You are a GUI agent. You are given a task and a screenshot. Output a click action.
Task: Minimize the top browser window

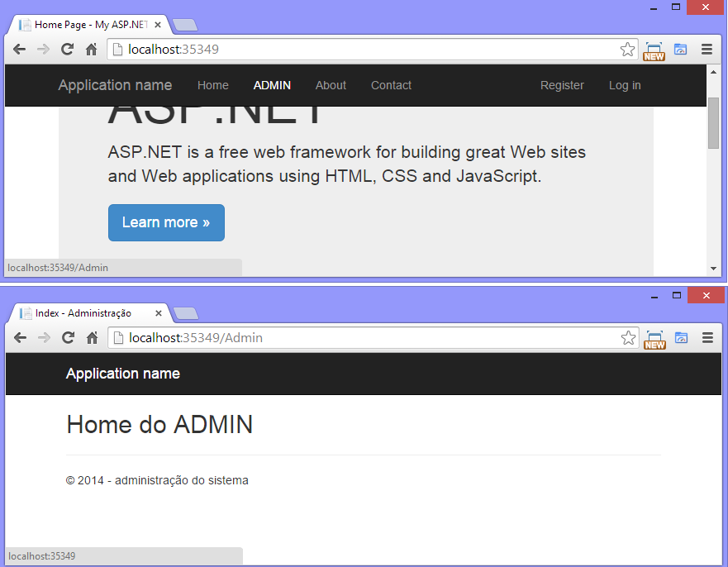[x=654, y=8]
